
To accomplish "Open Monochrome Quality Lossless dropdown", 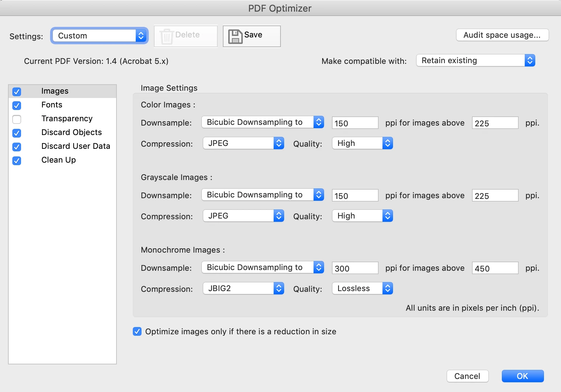I will point(363,288).
